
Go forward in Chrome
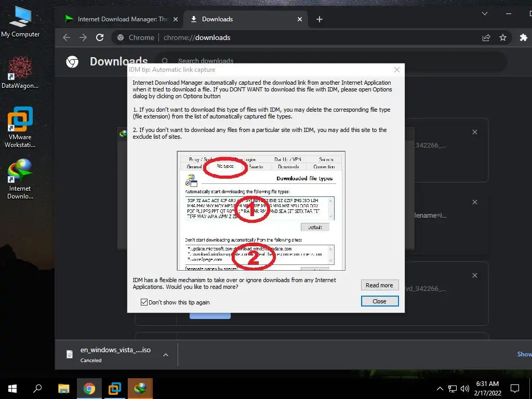83,37
